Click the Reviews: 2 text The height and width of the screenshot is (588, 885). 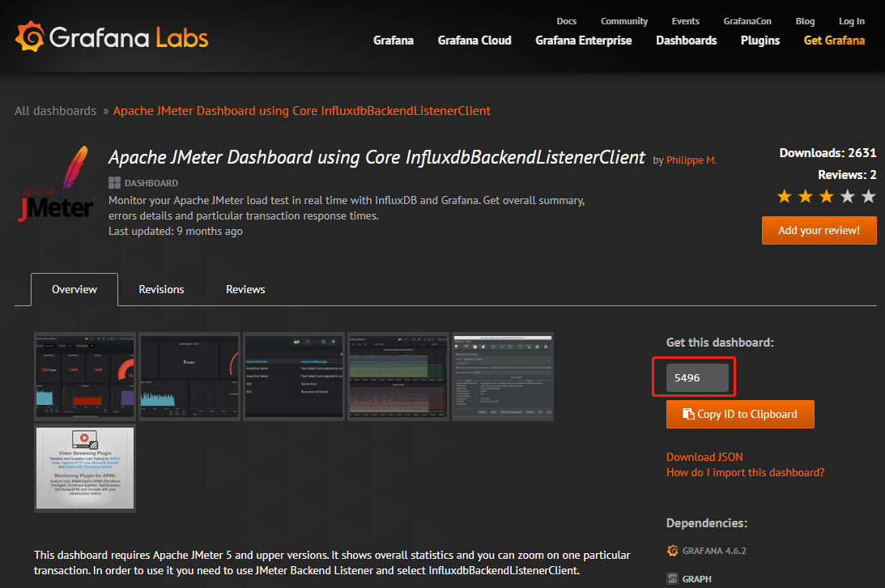coord(847,175)
